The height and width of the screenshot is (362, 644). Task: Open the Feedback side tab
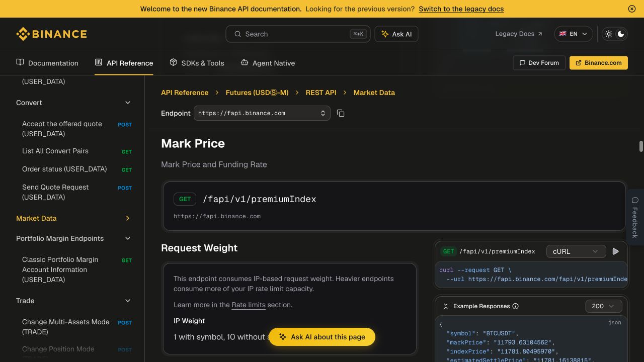(635, 217)
